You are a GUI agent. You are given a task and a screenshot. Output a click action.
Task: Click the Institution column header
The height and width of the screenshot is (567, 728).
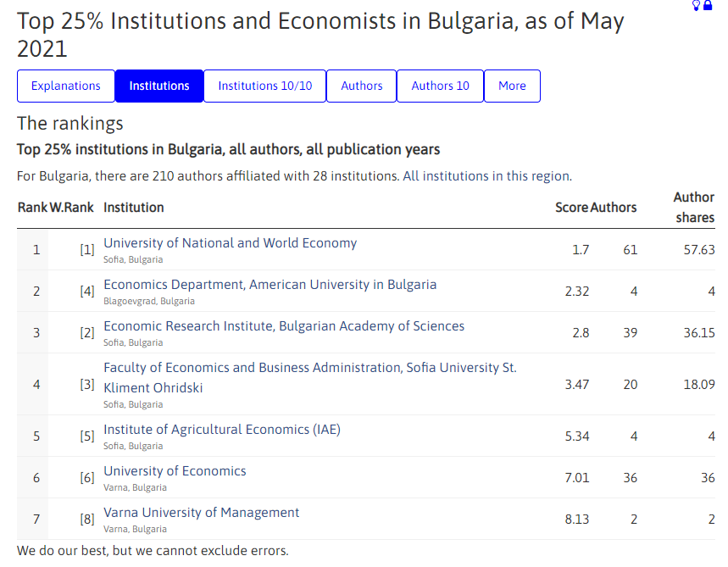point(134,208)
